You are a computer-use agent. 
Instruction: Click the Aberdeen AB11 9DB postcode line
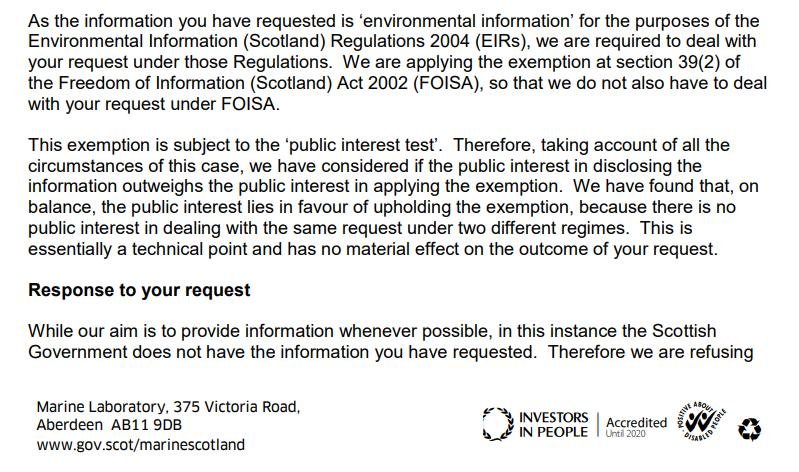116,425
